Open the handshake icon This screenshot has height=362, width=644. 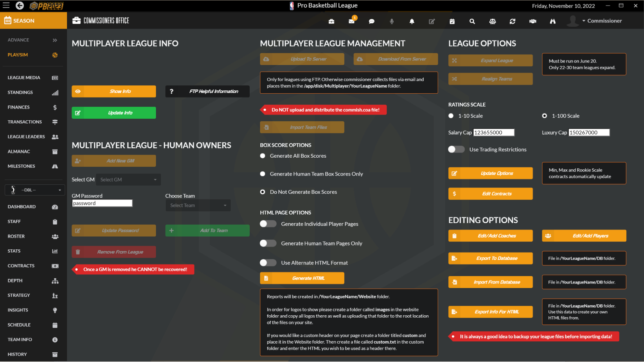(533, 21)
